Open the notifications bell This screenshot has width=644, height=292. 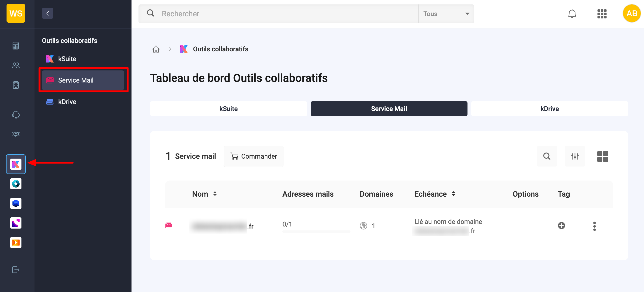click(x=572, y=14)
